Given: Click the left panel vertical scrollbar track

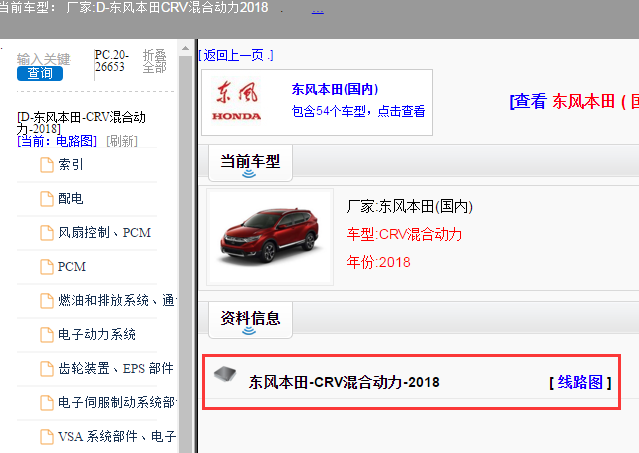Looking at the screenshot, I should click(185, 253).
